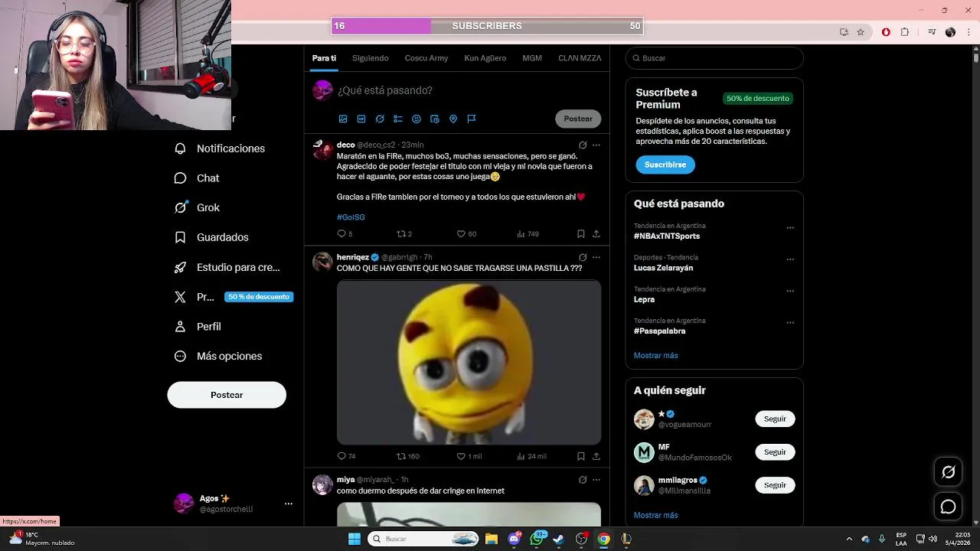Open browser media controls icon
The height and width of the screenshot is (551, 980).
coord(932,32)
